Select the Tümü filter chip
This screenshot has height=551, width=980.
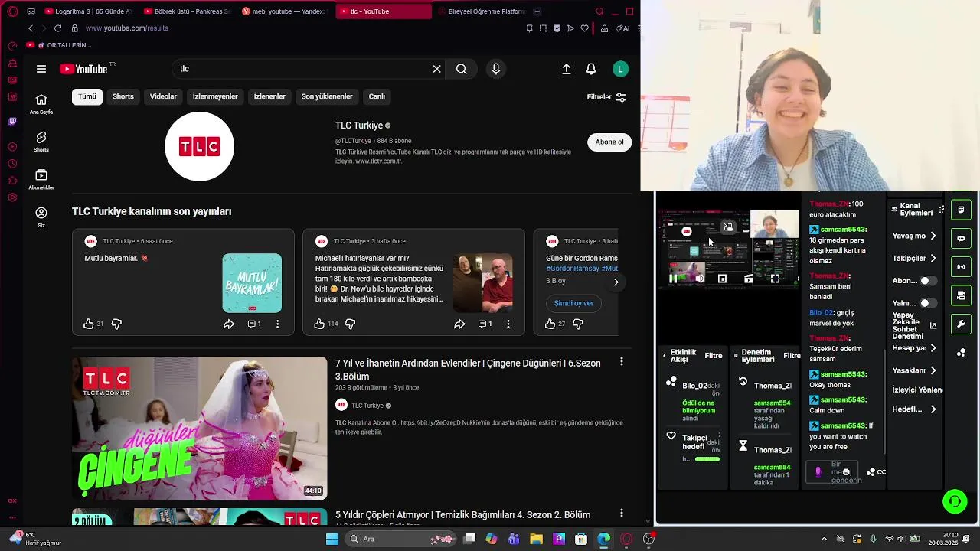87,96
